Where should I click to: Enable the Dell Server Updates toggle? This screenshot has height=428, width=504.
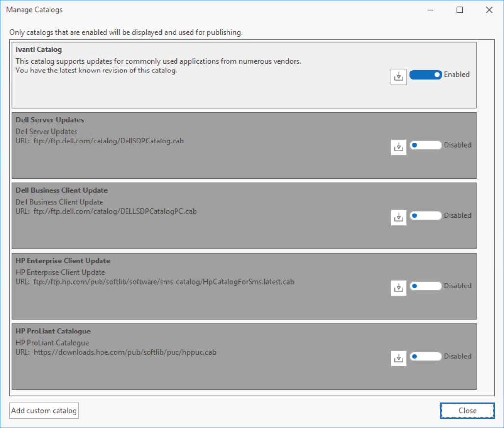(426, 145)
